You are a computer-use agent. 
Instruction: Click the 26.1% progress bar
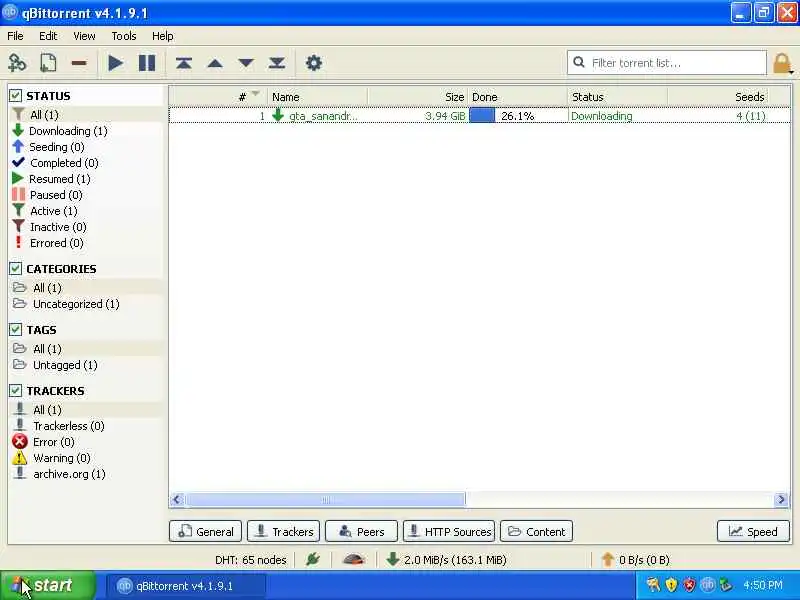pos(517,116)
